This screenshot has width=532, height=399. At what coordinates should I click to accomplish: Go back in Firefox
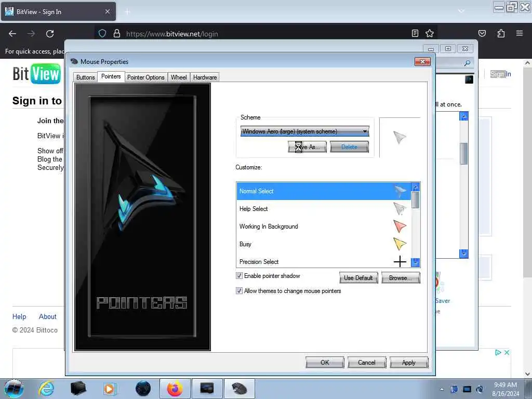[x=12, y=34]
